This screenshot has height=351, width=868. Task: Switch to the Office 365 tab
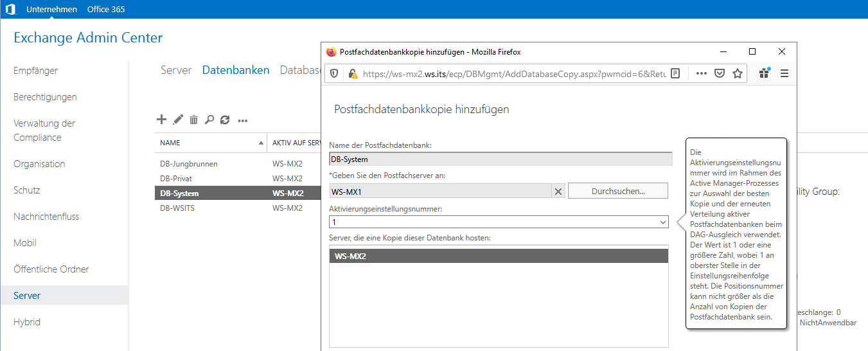point(106,9)
